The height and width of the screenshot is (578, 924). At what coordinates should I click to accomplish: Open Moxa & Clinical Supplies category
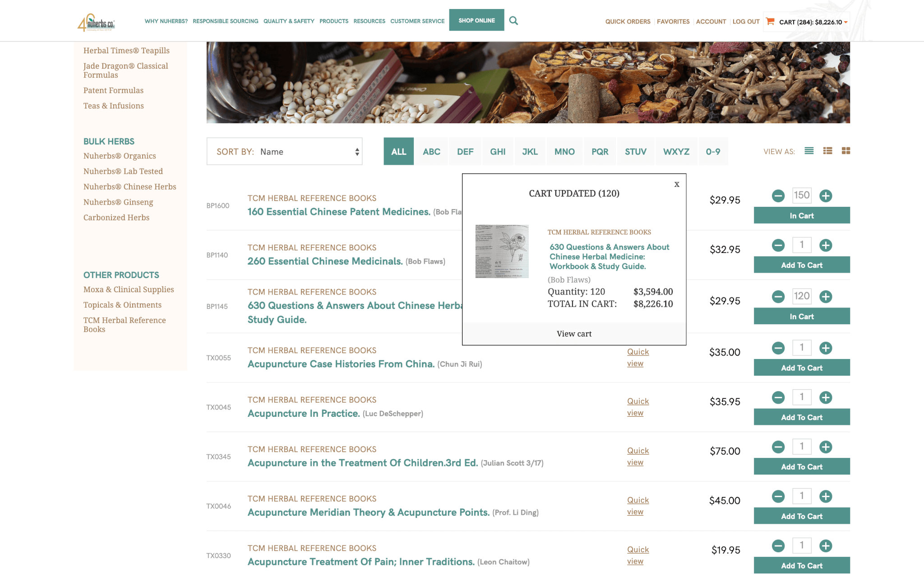pos(129,289)
